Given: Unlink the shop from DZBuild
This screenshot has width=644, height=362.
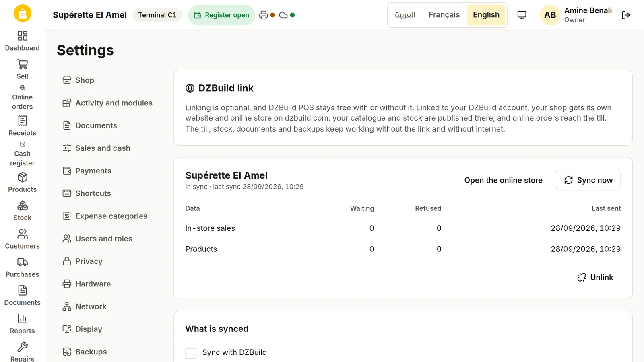Looking at the screenshot, I should coord(595,277).
